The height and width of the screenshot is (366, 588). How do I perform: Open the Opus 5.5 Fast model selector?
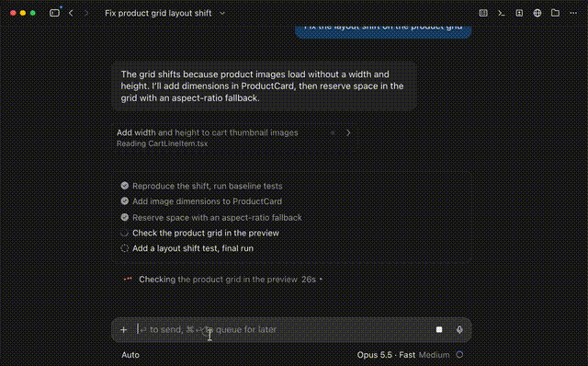tap(386, 355)
